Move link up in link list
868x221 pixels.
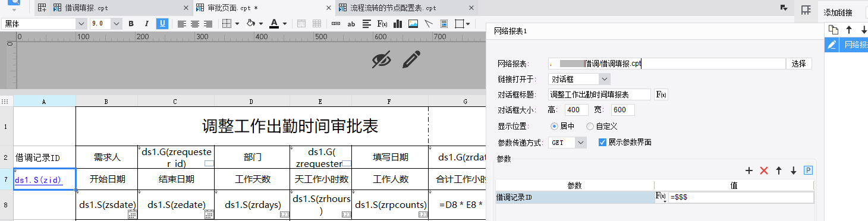coord(849,30)
